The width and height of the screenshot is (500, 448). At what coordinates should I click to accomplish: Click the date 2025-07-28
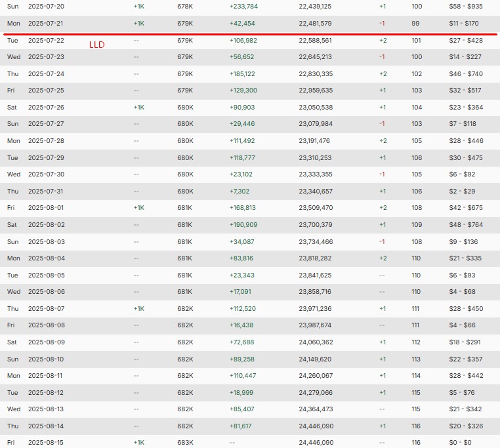tap(46, 141)
